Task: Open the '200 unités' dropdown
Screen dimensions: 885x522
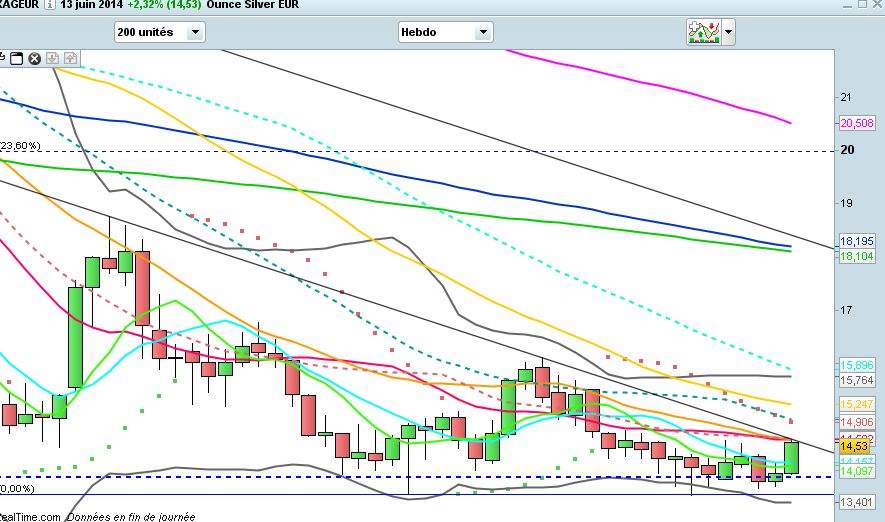Action: coord(160,32)
